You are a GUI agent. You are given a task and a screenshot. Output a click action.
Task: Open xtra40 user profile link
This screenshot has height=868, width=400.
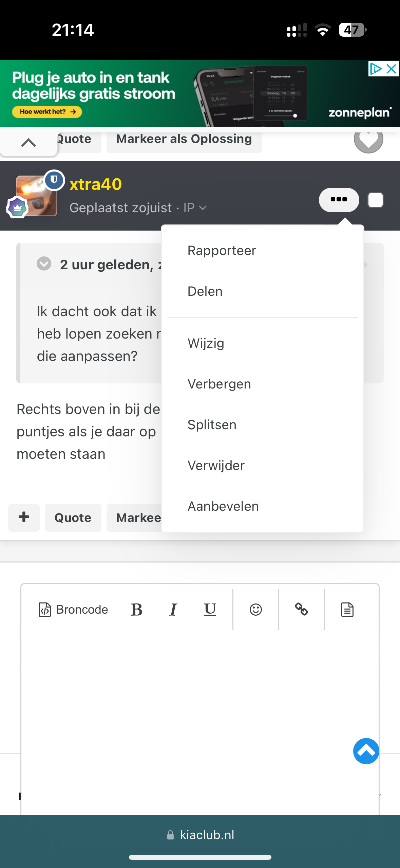[96, 184]
